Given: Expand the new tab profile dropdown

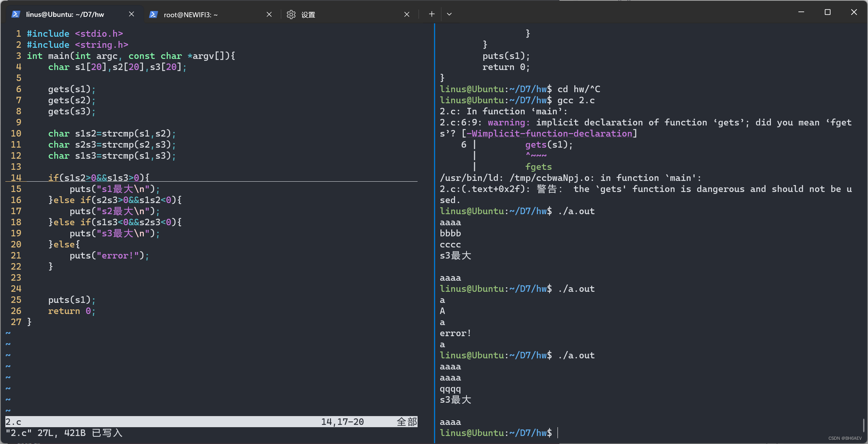Looking at the screenshot, I should 449,14.
